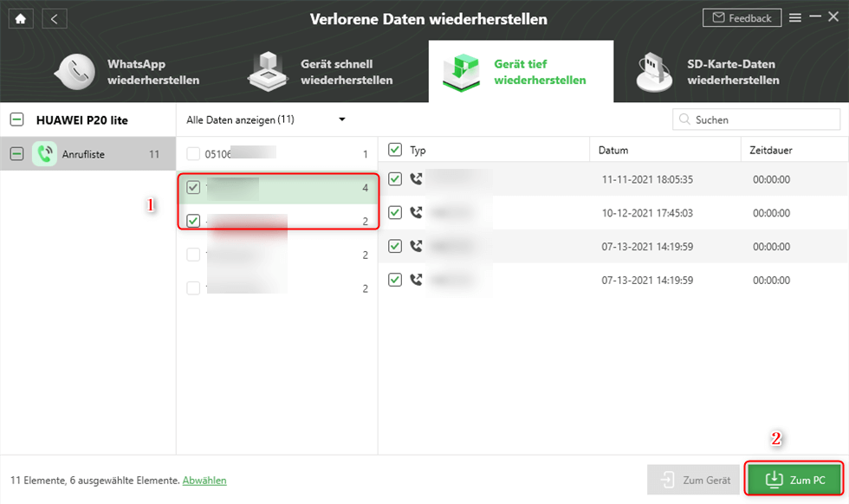The image size is (849, 504).
Task: Toggle the checkbox beside the 0510 contact
Action: [193, 154]
